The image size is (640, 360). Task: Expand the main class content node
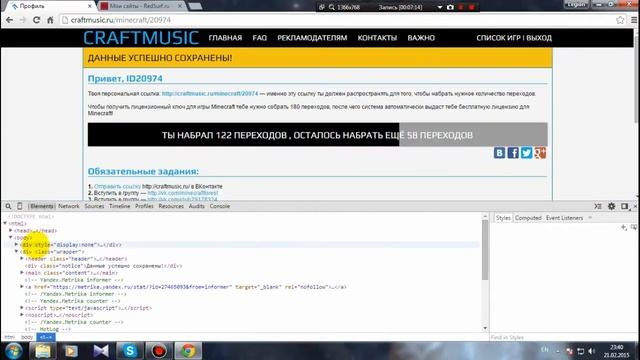tap(22, 273)
